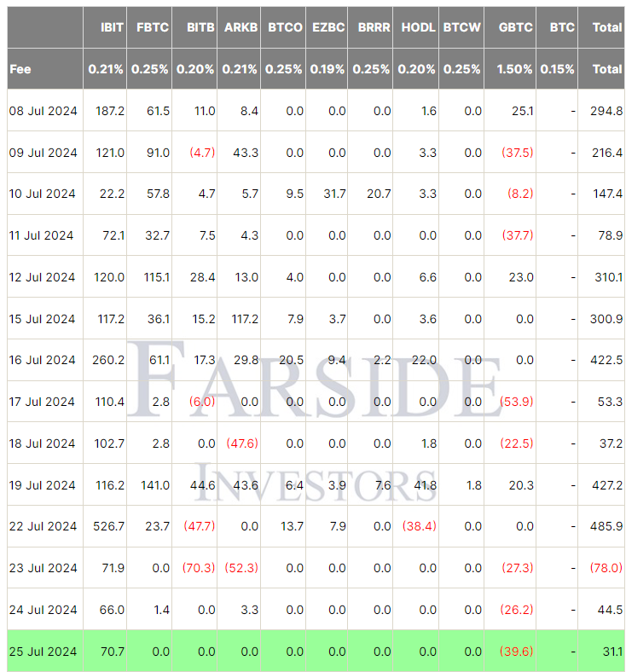The height and width of the screenshot is (672, 626).
Task: Select the 0.19% EZBC fee cell
Action: coord(327,69)
